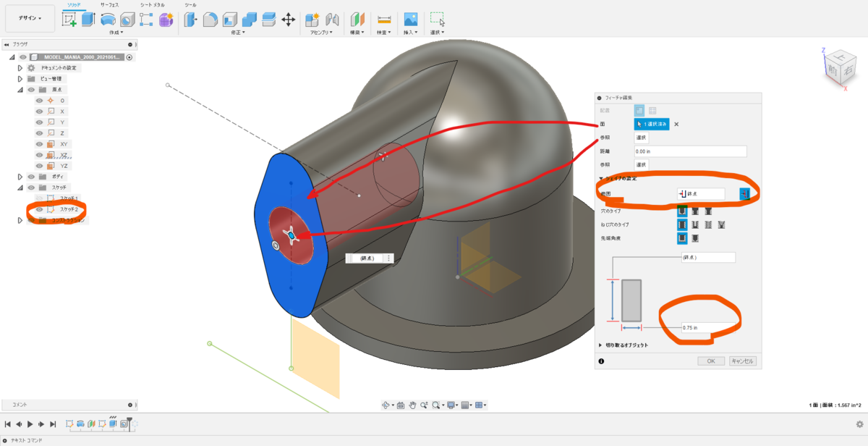
Task: Open the アセンブリ dropdown menu
Action: [322, 33]
